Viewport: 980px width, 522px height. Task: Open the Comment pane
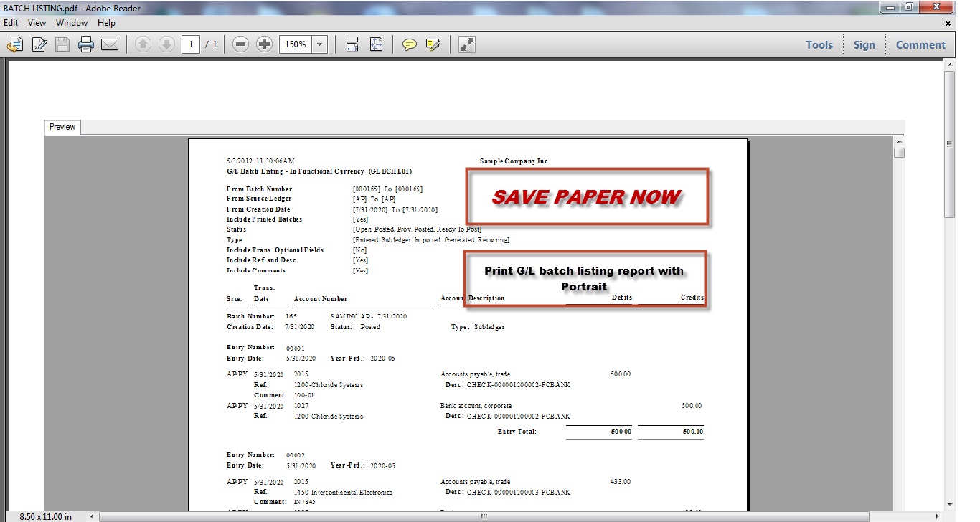pyautogui.click(x=920, y=44)
